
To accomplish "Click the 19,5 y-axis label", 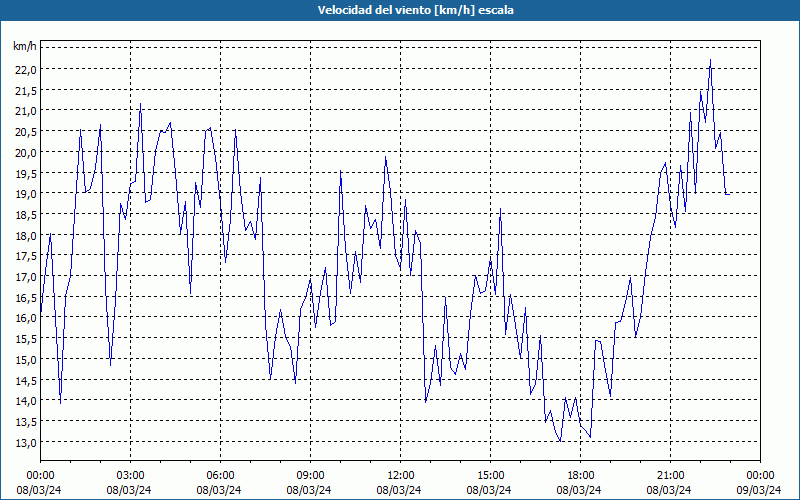I will pos(26,173).
